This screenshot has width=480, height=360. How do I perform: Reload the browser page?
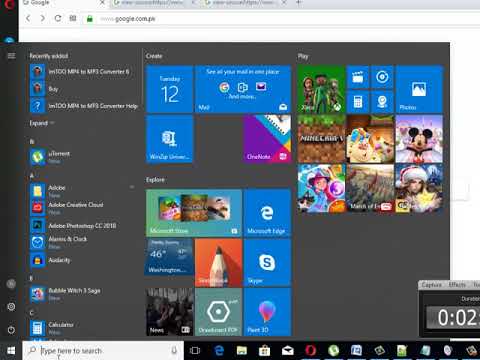point(58,18)
